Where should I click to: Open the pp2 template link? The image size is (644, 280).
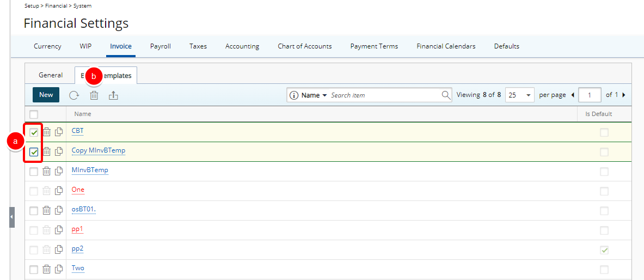tap(78, 248)
